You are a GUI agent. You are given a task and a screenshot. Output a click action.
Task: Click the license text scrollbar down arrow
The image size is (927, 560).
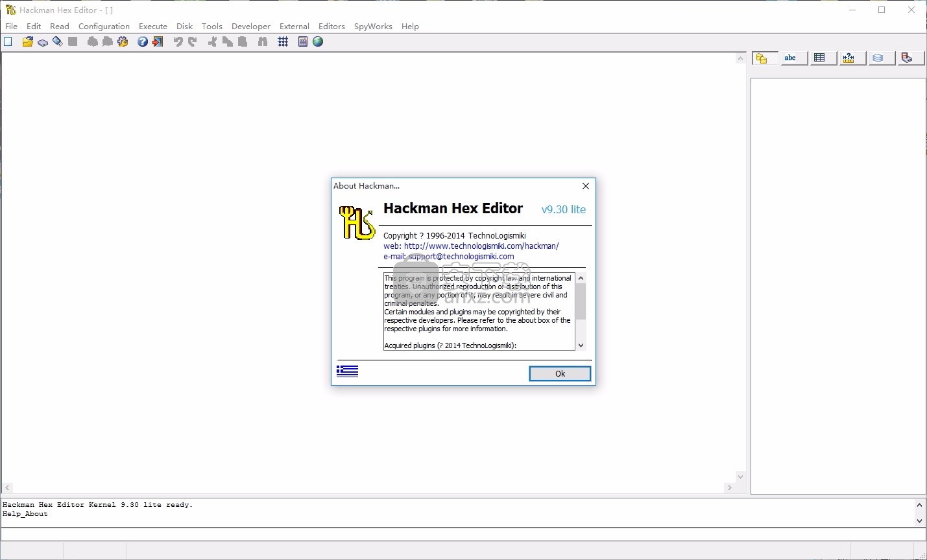pyautogui.click(x=581, y=345)
